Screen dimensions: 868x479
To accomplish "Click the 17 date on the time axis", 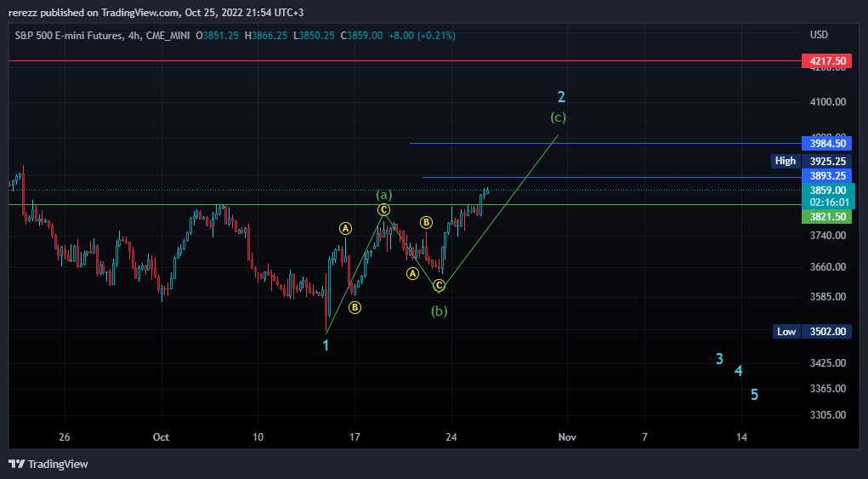I will point(355,437).
